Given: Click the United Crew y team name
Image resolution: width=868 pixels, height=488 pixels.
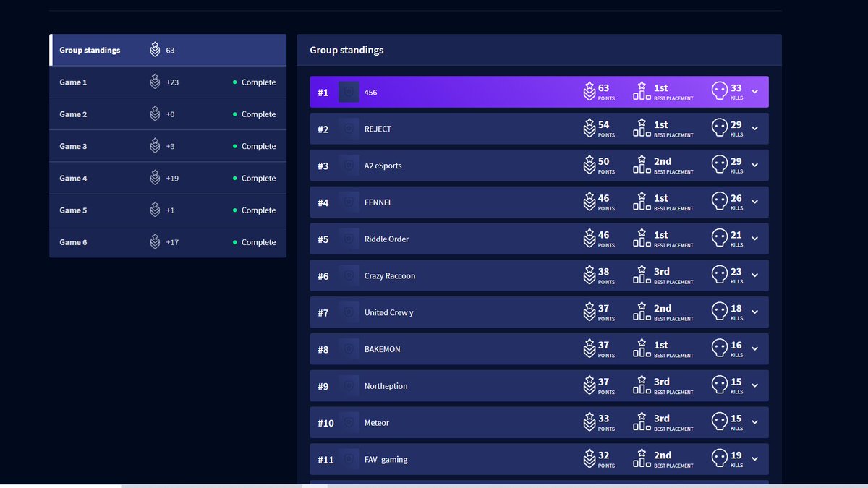Looking at the screenshot, I should [x=389, y=313].
